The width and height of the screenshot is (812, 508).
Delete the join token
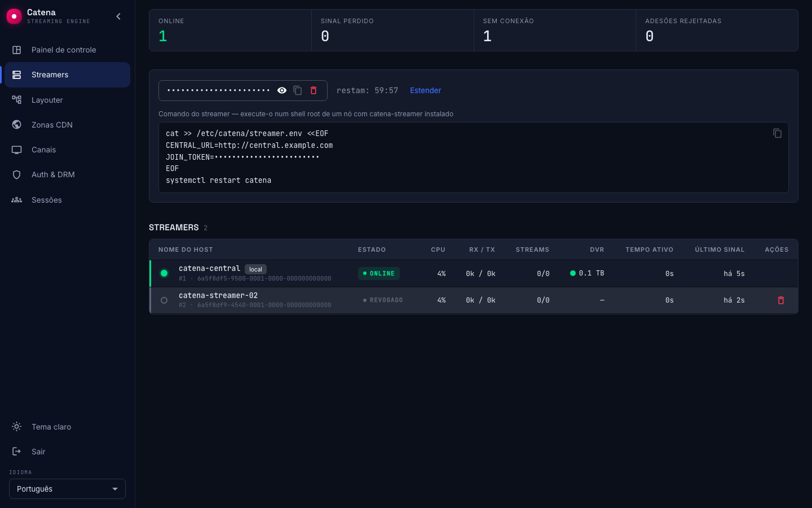[x=314, y=90]
